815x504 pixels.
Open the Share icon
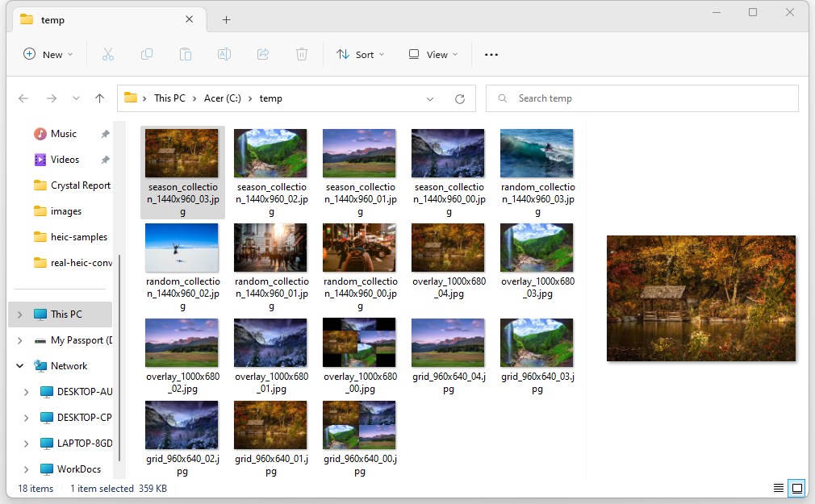(263, 54)
